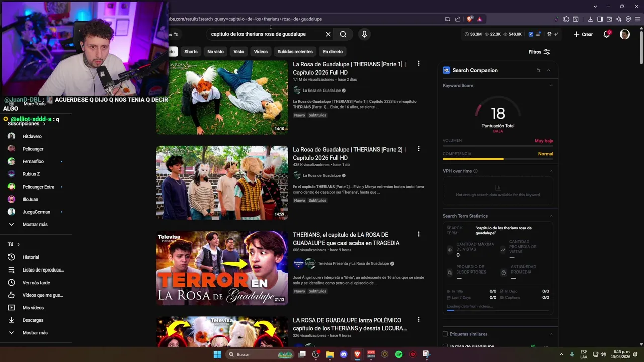Open Ver más tarde in sidebar
The height and width of the screenshot is (362, 644).
(36, 283)
